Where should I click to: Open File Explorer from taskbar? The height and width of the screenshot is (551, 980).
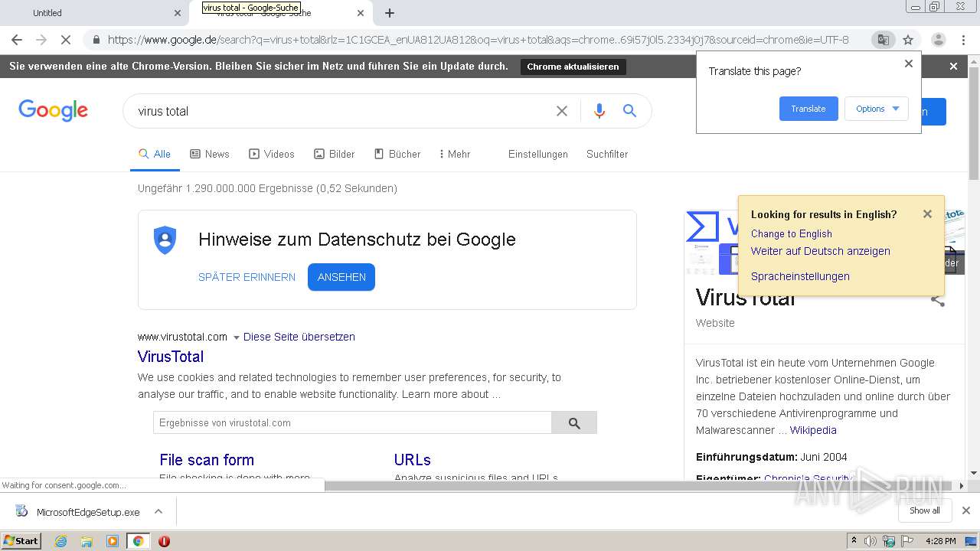tap(87, 541)
